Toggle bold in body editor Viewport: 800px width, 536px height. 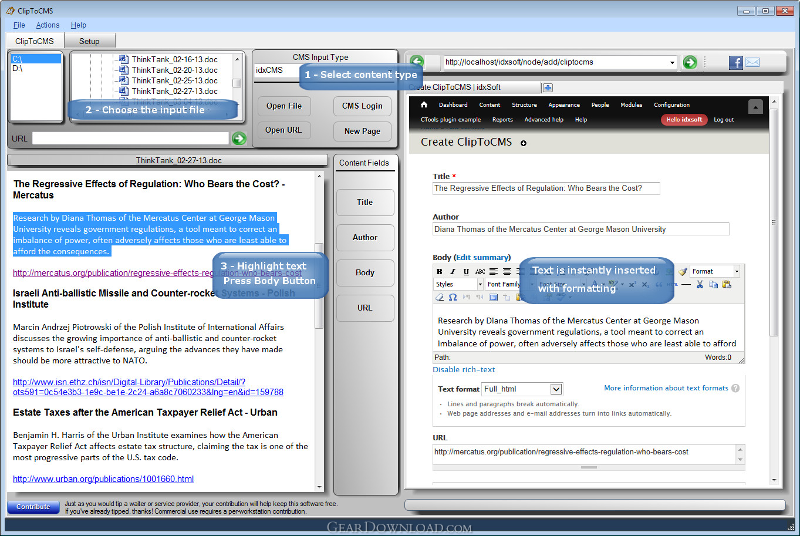pos(439,271)
